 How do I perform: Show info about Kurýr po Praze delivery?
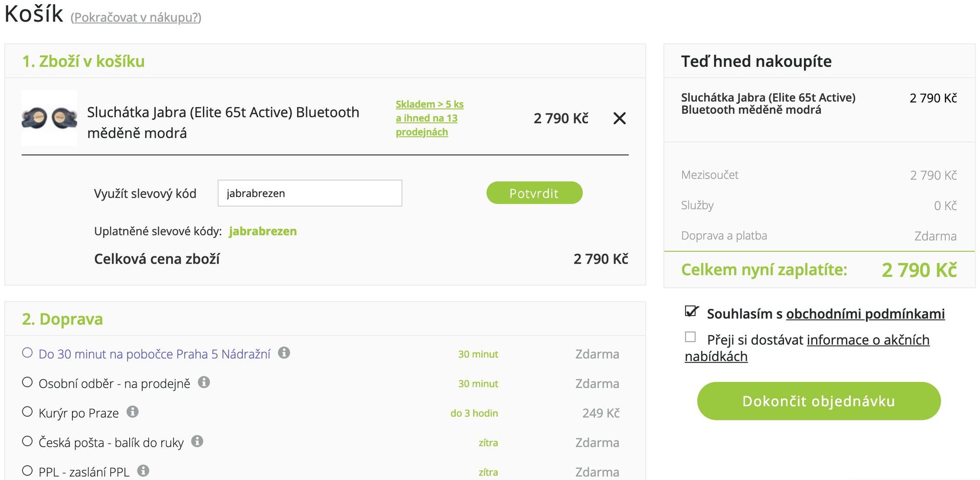point(133,412)
